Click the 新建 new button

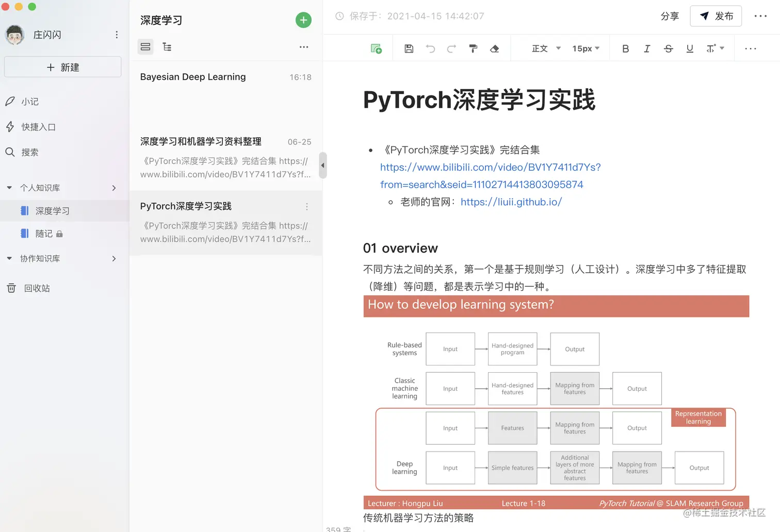coord(63,67)
